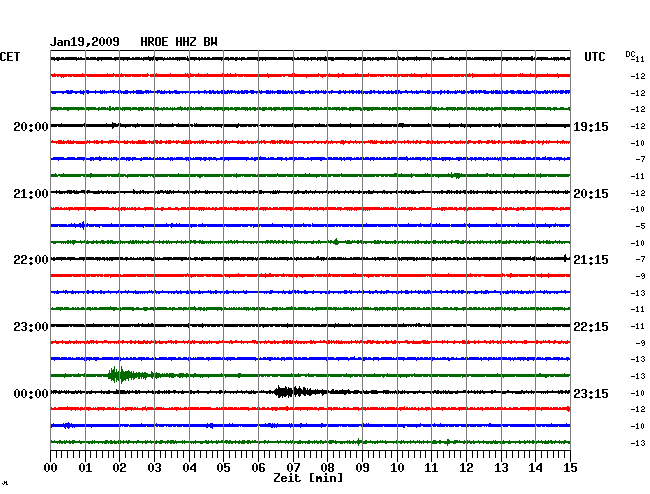
Task: Click the Zeit [min] axis title
Action: pos(308,478)
